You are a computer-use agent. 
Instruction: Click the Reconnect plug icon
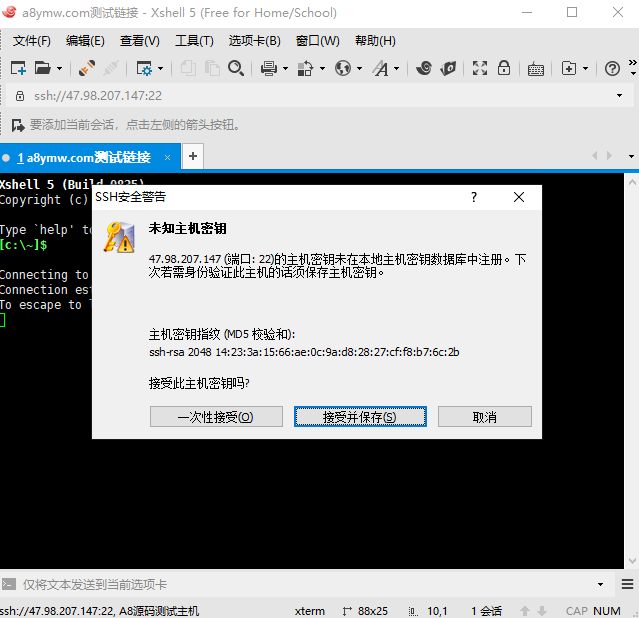87,68
